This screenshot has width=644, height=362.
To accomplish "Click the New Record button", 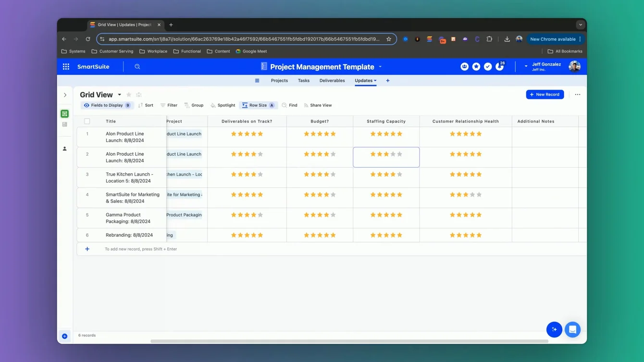I will [545, 95].
